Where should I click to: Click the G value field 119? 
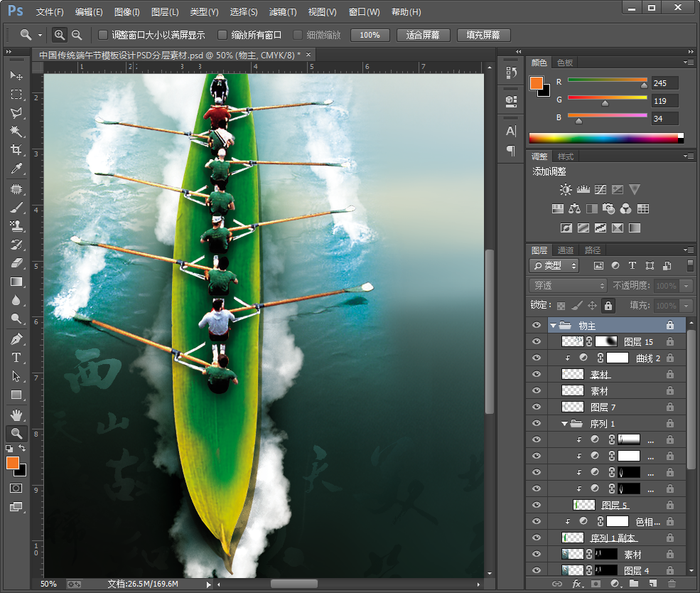(665, 101)
